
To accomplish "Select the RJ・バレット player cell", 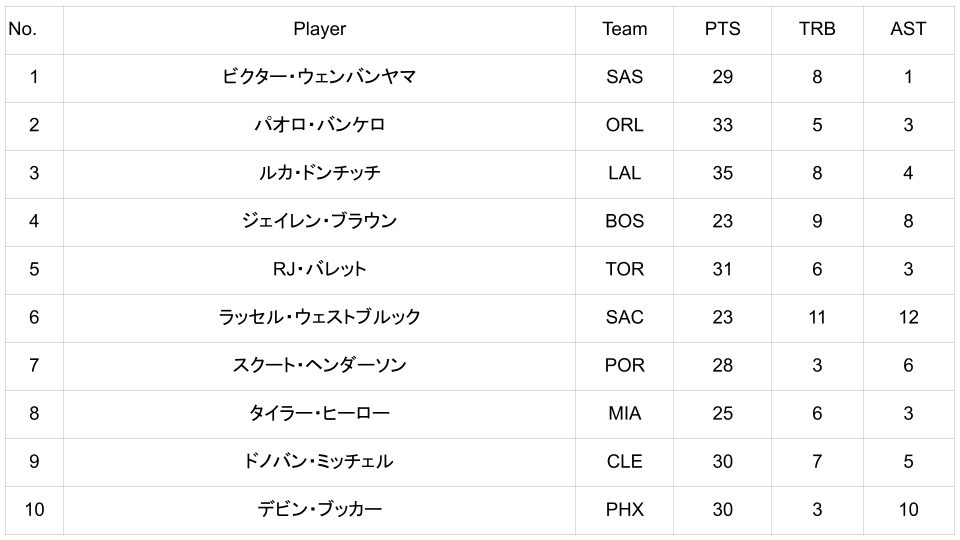I will coord(319,269).
